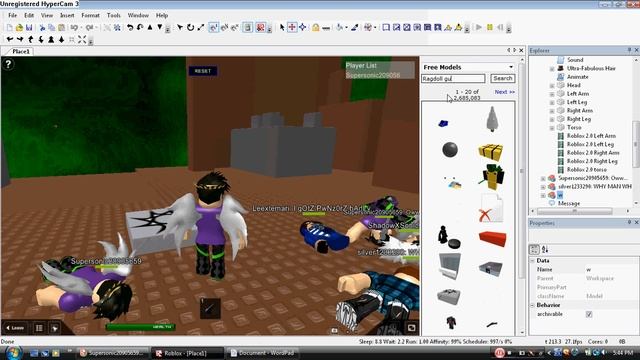Open the Free Models dropdown
Image resolution: width=640 pixels, height=360 pixels.
(x=511, y=67)
